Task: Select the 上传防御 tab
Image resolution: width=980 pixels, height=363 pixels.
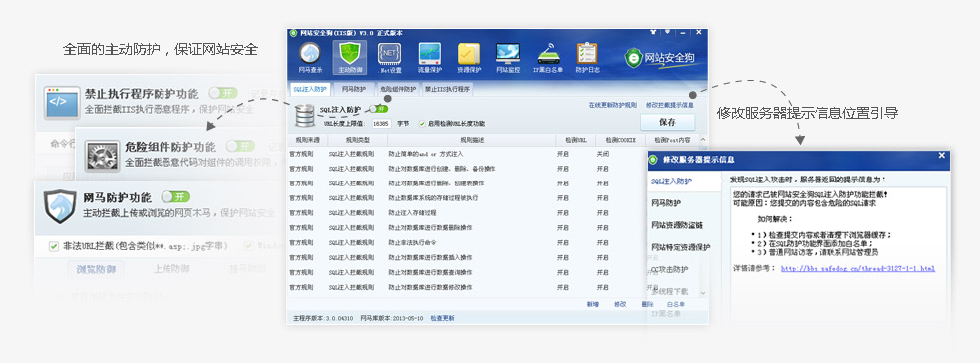Action: [x=171, y=269]
